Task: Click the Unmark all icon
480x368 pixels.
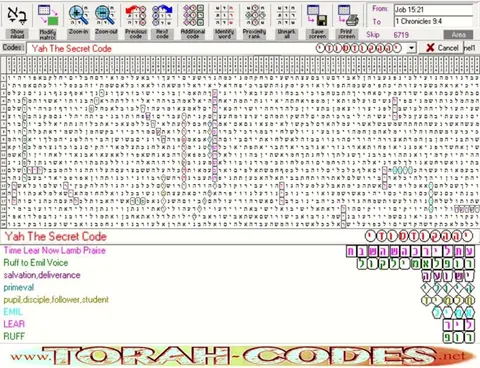Action: [x=286, y=15]
